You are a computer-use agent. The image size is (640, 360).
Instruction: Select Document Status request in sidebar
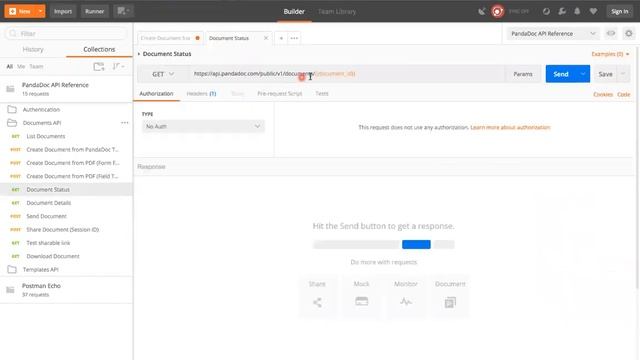click(66, 189)
